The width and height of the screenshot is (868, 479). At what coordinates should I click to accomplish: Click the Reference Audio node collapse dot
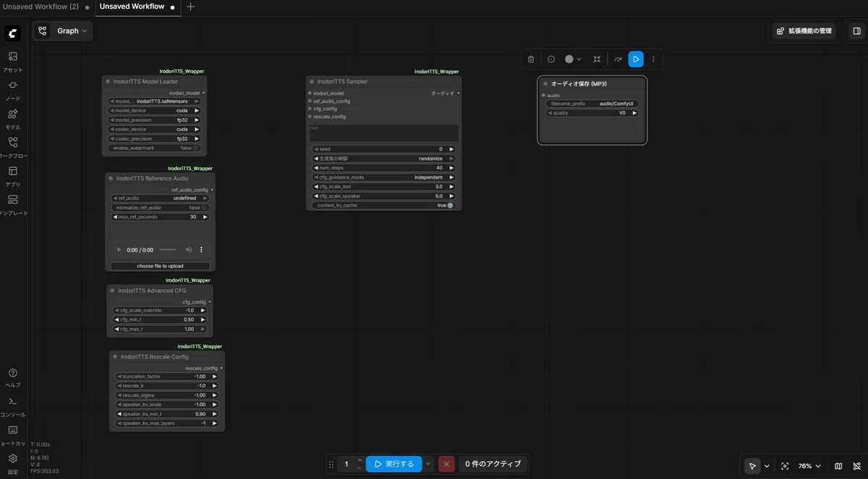pyautogui.click(x=111, y=178)
